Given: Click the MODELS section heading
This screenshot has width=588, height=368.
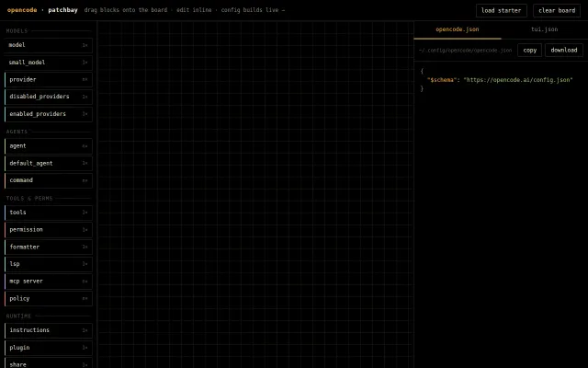Looking at the screenshot, I should (17, 30).
